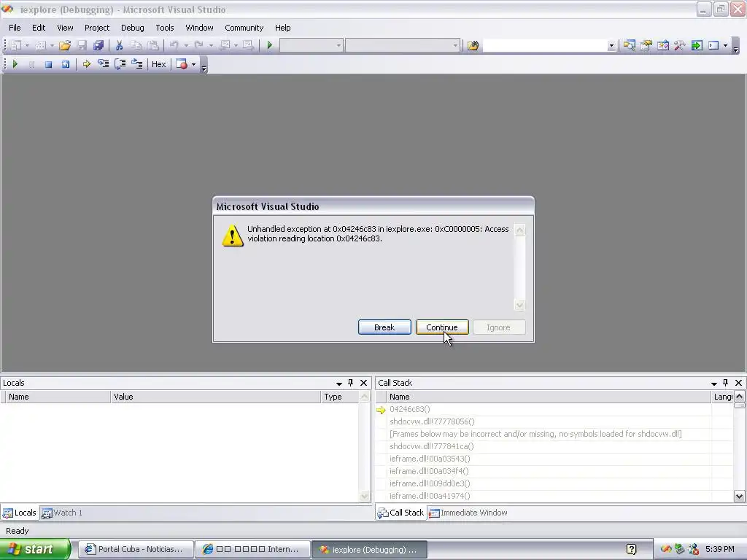Click the Step Over icon
The width and height of the screenshot is (747, 560).
click(x=120, y=64)
